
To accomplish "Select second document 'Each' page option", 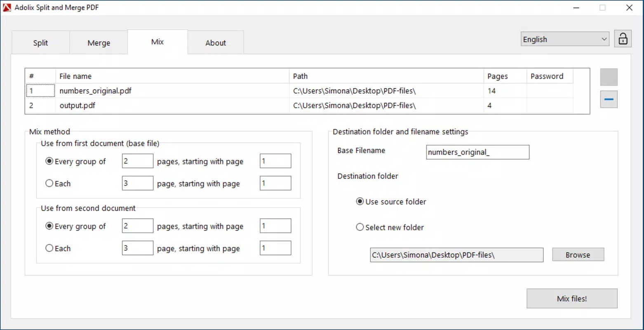I will [x=58, y=248].
